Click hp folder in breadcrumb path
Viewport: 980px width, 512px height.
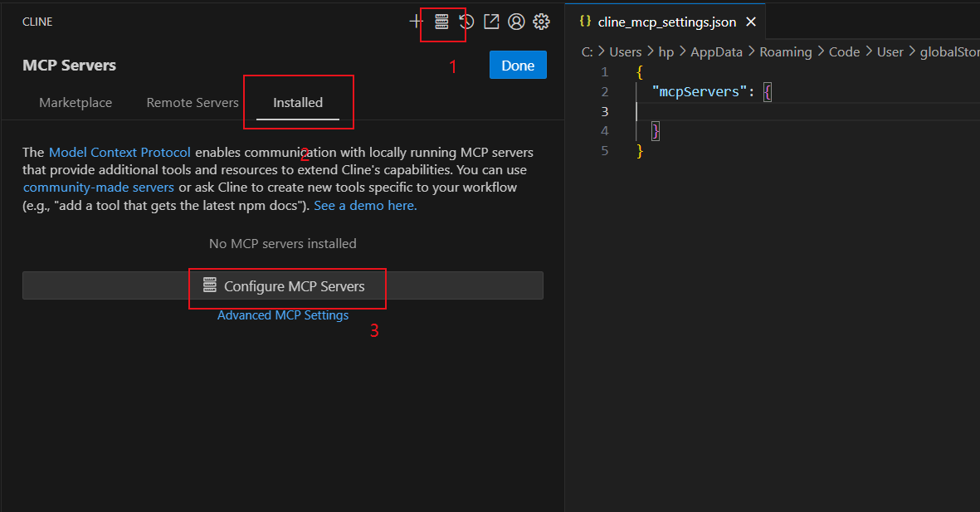(666, 52)
